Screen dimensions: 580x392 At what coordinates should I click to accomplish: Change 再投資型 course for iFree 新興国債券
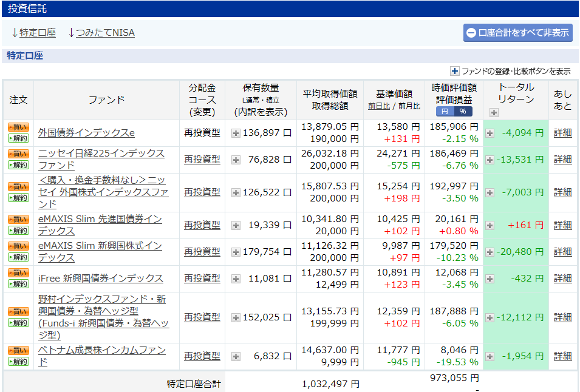[x=202, y=279]
